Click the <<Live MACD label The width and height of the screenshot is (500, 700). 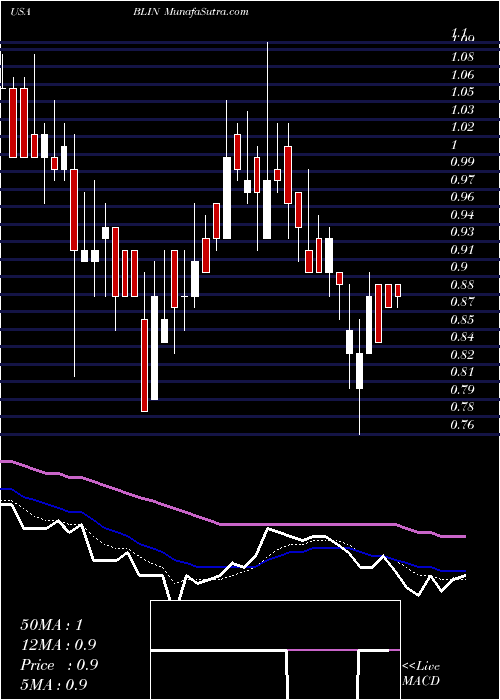(x=421, y=673)
